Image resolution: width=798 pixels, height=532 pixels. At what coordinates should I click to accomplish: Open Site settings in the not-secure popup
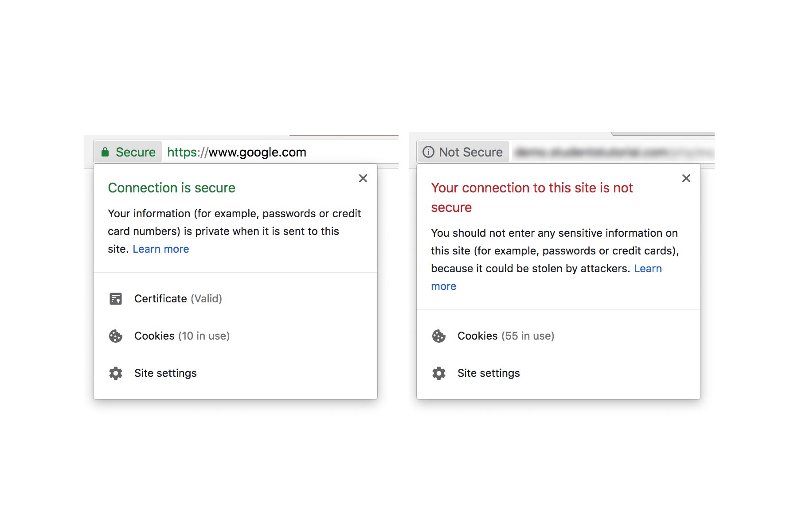489,373
